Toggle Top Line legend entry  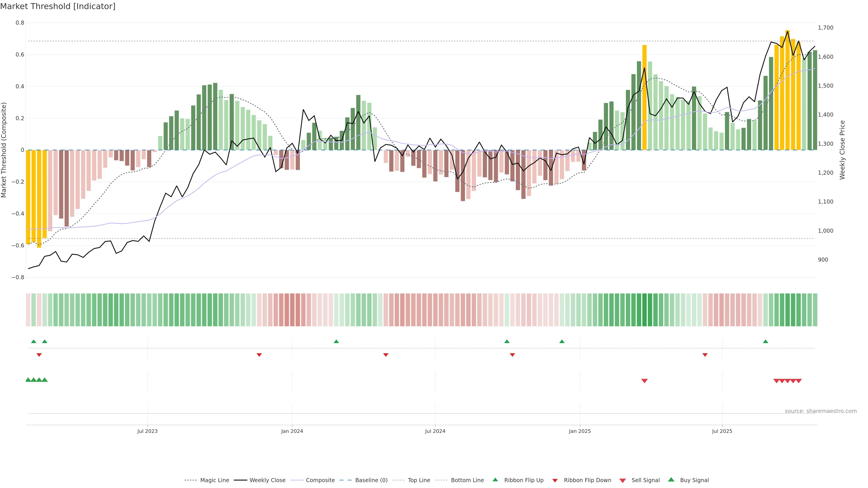419,480
